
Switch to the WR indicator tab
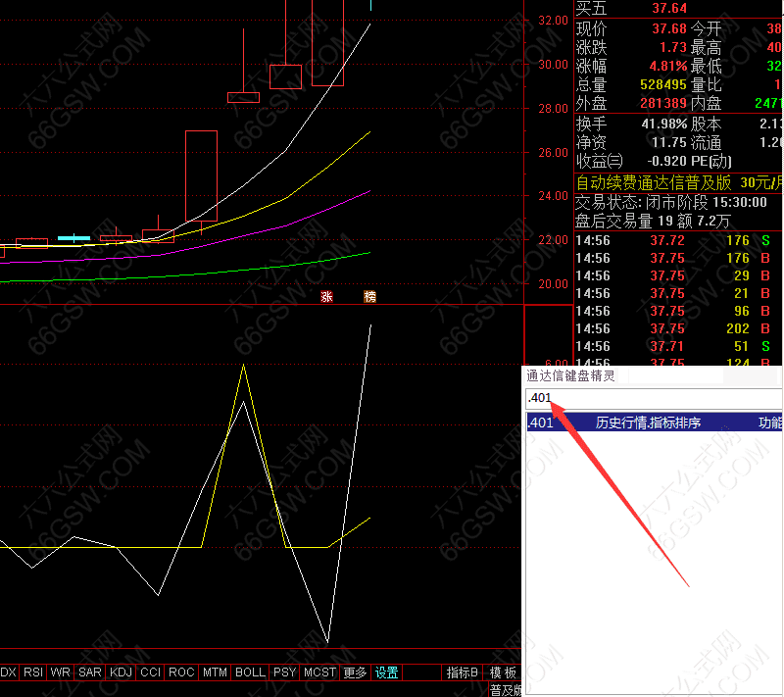[x=61, y=672]
